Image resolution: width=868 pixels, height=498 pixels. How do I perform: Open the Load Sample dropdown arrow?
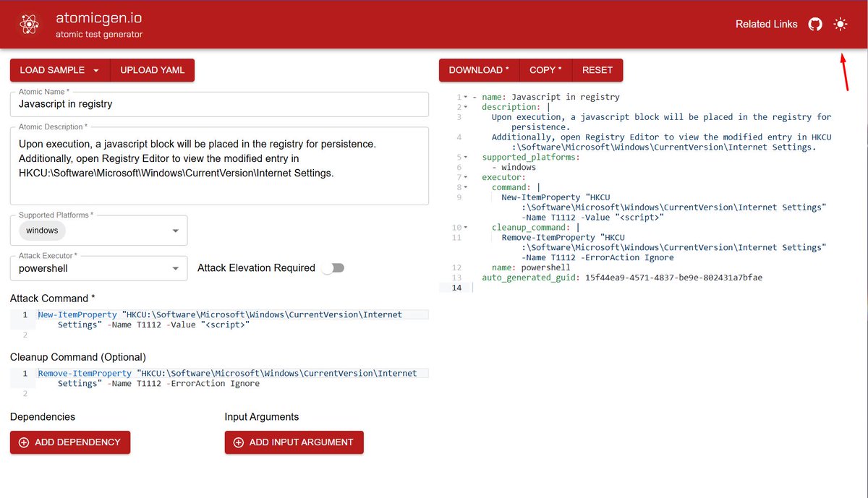pos(96,70)
